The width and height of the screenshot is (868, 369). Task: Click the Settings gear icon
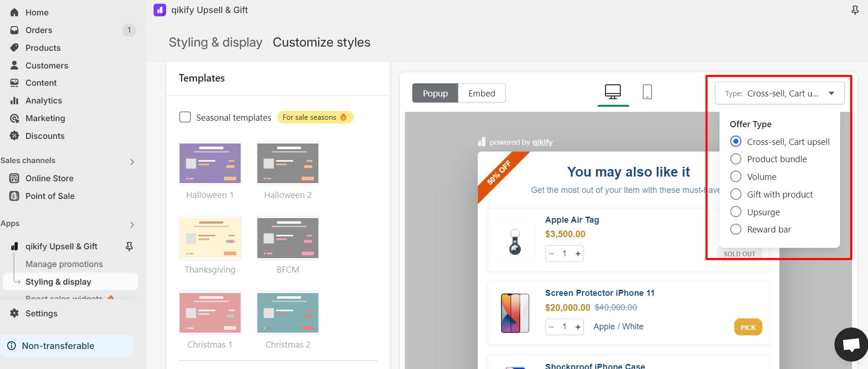click(x=14, y=313)
